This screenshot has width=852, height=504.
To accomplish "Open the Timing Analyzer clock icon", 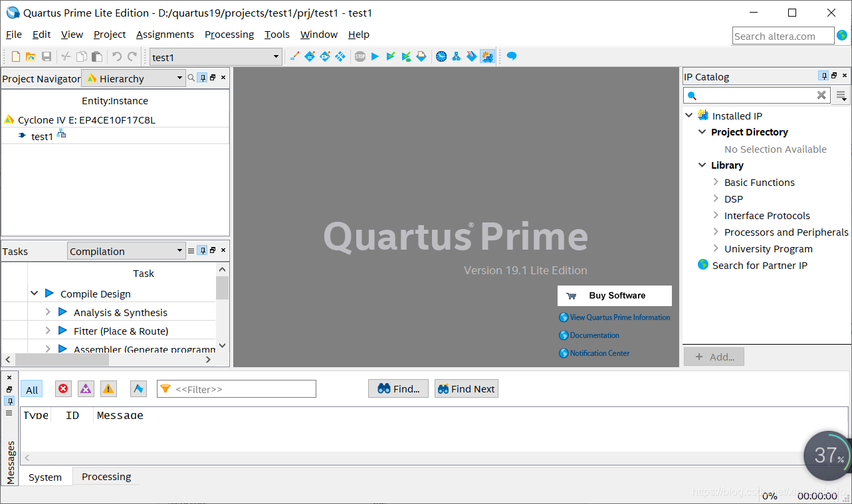I will click(x=441, y=56).
